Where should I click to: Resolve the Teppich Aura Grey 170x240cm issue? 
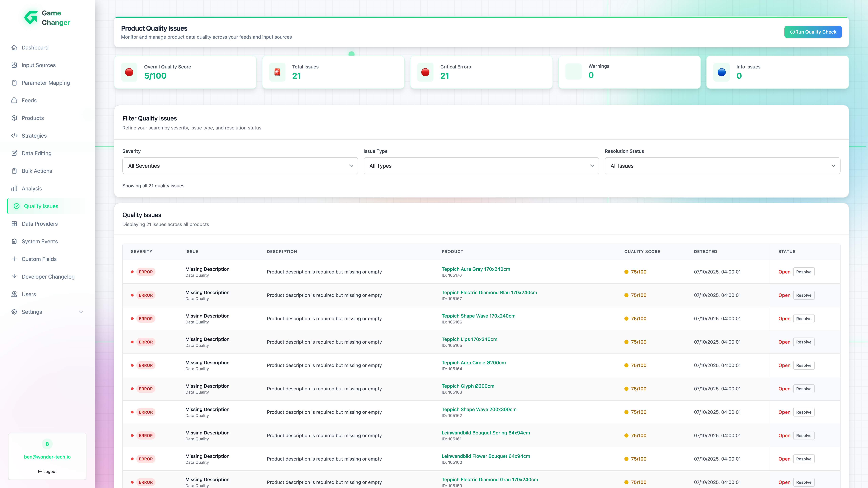(x=804, y=272)
